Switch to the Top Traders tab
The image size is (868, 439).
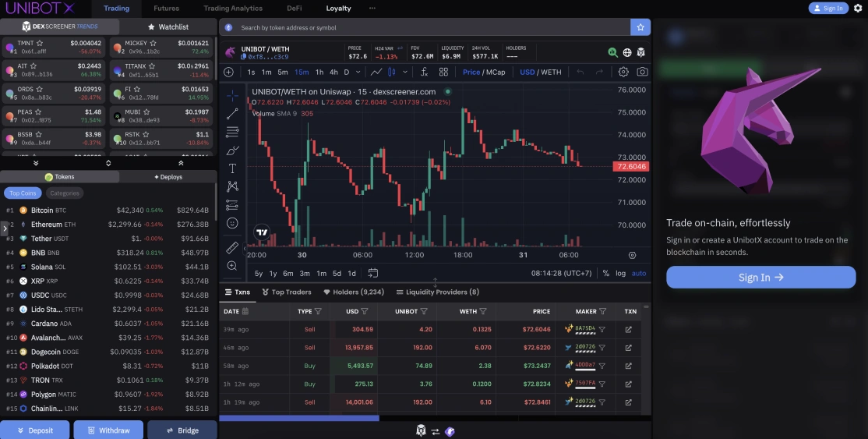pyautogui.click(x=287, y=292)
